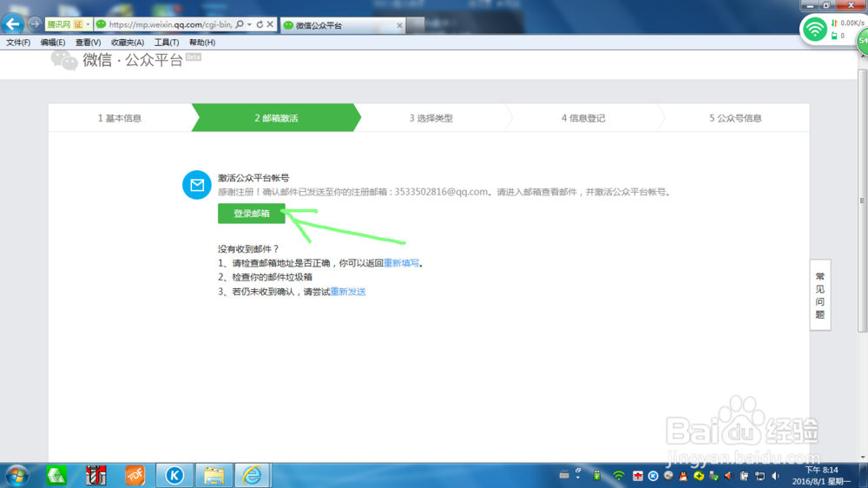Select the 微信公众平台 browser tab
The width and height of the screenshot is (868, 488).
click(x=342, y=25)
